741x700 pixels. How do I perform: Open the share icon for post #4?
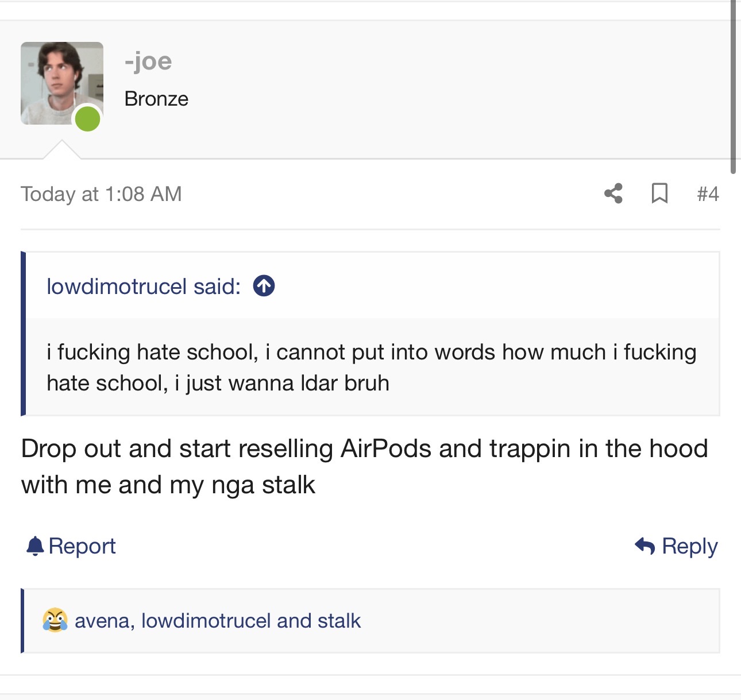pos(613,194)
